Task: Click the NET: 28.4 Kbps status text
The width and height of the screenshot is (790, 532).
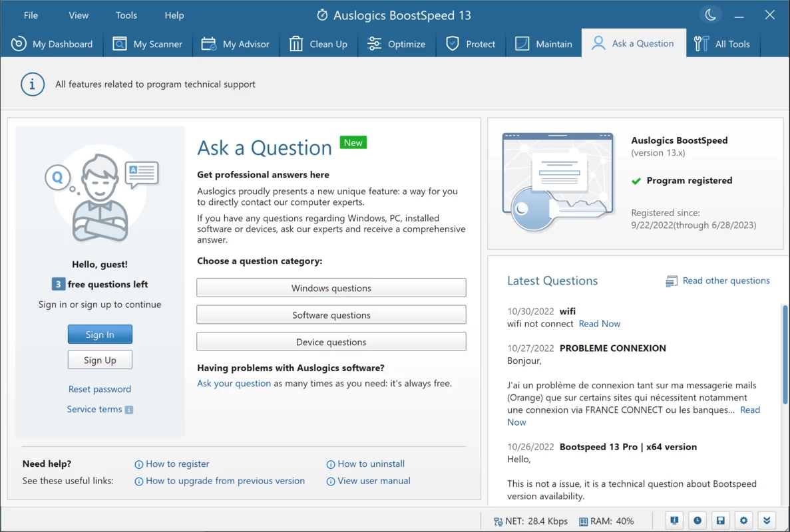Action: tap(536, 521)
